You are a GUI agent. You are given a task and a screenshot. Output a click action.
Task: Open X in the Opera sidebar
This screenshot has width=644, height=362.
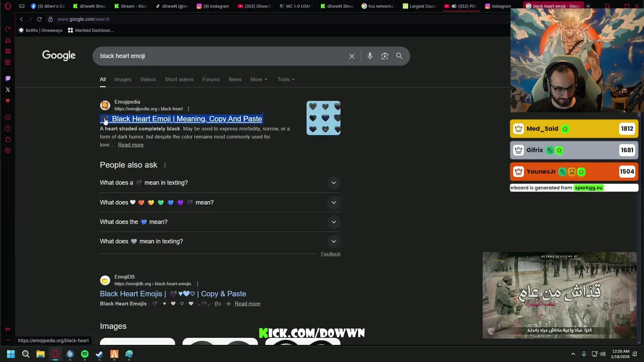point(8,89)
